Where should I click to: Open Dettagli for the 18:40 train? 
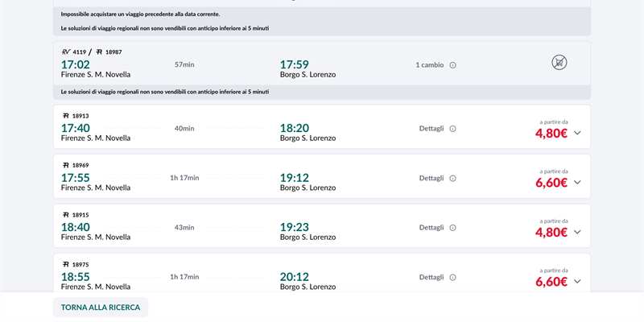(x=431, y=228)
